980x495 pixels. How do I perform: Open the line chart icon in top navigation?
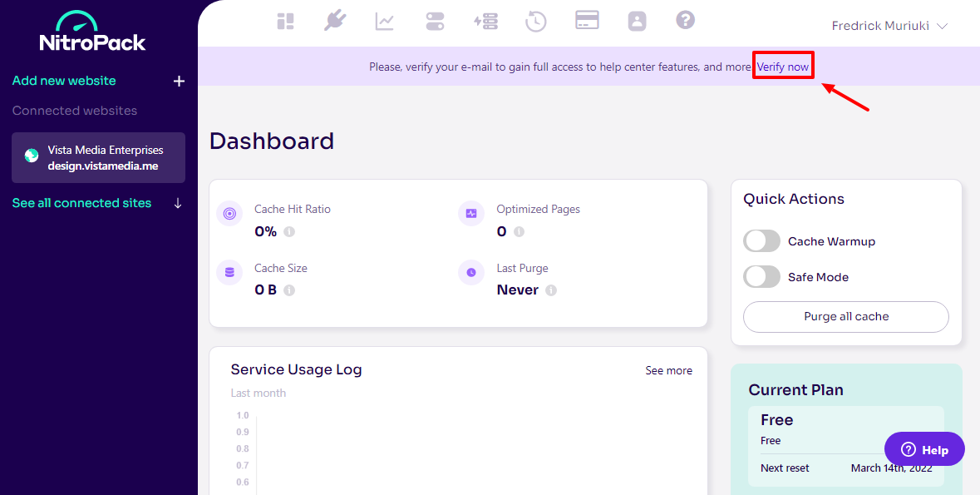pyautogui.click(x=384, y=22)
